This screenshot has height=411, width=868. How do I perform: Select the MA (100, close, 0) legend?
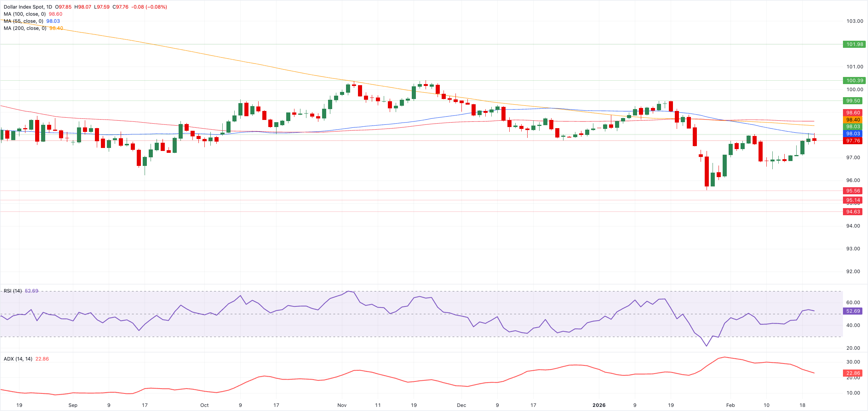pyautogui.click(x=25, y=14)
